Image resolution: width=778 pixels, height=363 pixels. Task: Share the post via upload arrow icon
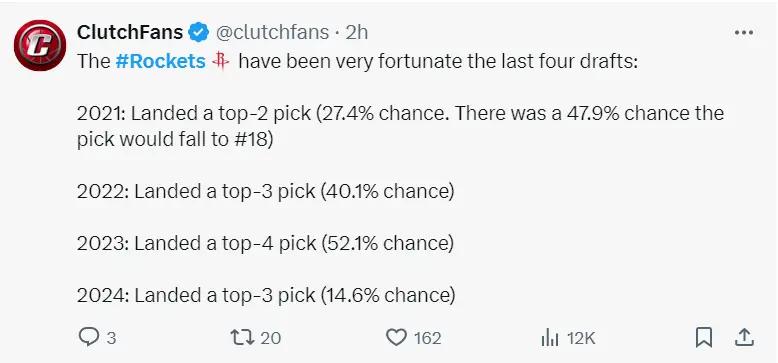[x=744, y=338]
